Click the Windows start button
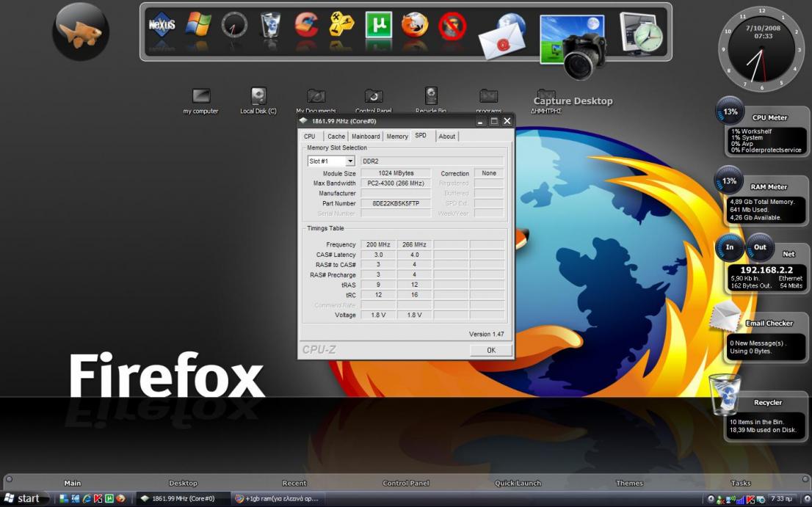 (x=23, y=499)
